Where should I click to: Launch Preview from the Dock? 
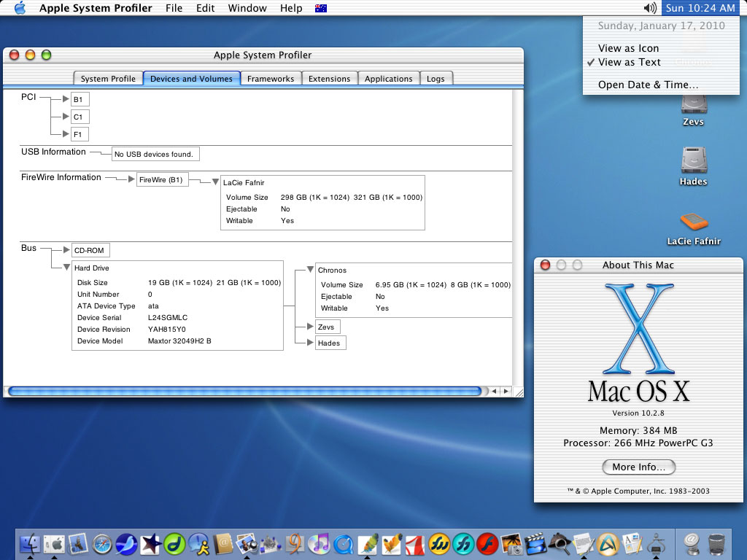click(247, 544)
